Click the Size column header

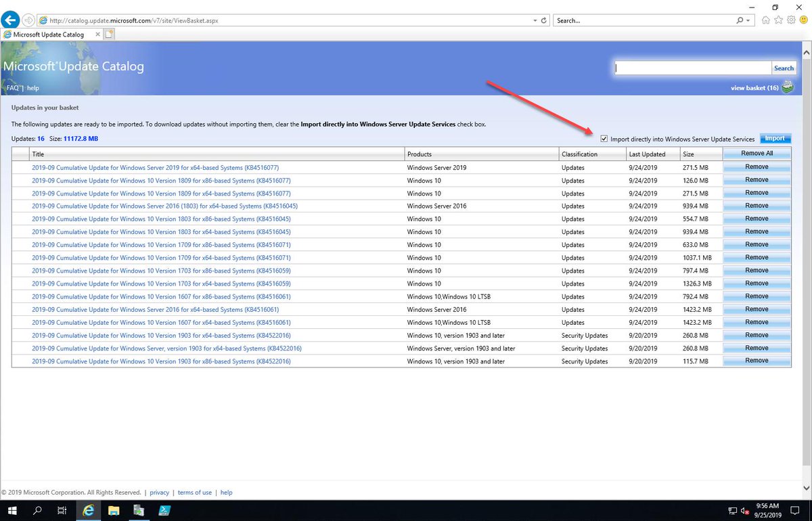701,154
